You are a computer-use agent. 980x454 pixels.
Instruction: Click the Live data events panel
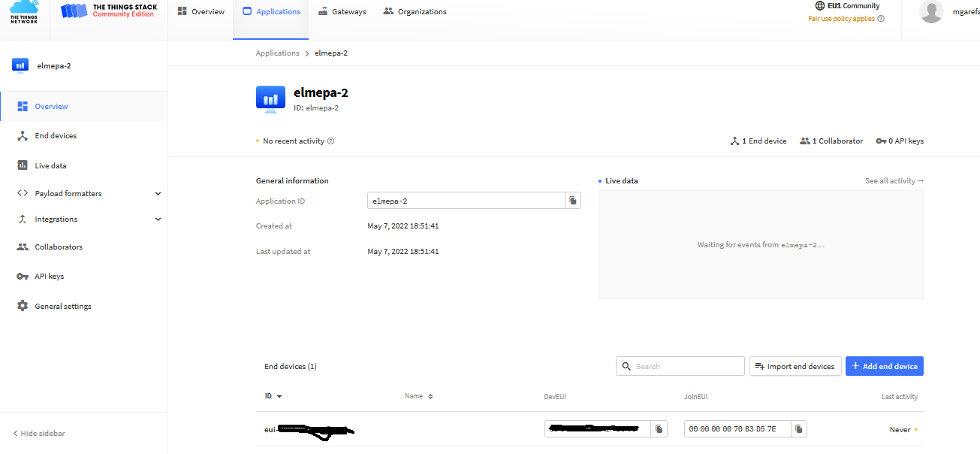click(x=761, y=245)
